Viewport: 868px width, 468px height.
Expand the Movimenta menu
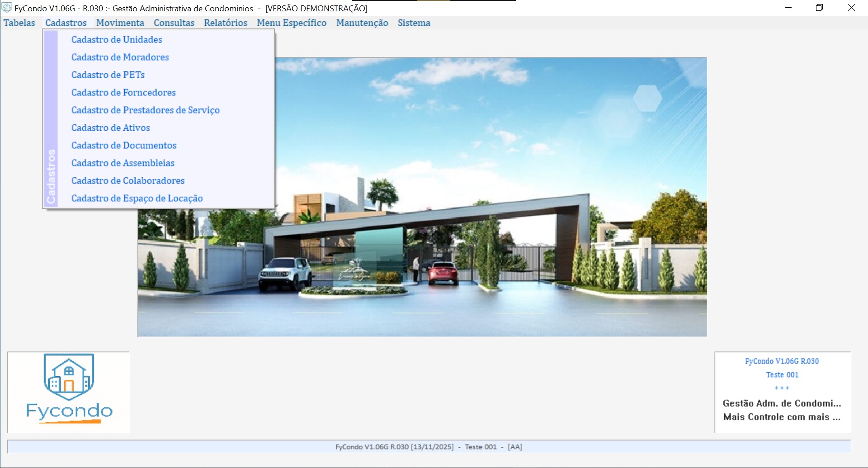(x=120, y=23)
